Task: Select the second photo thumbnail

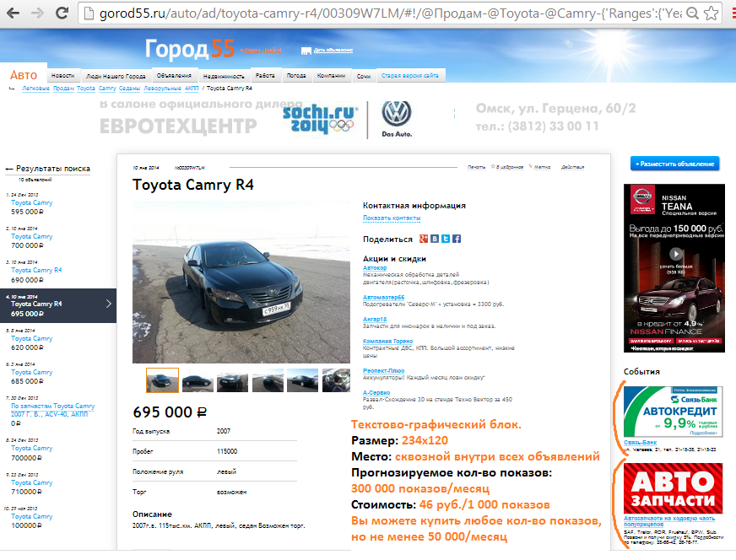Action: point(198,380)
